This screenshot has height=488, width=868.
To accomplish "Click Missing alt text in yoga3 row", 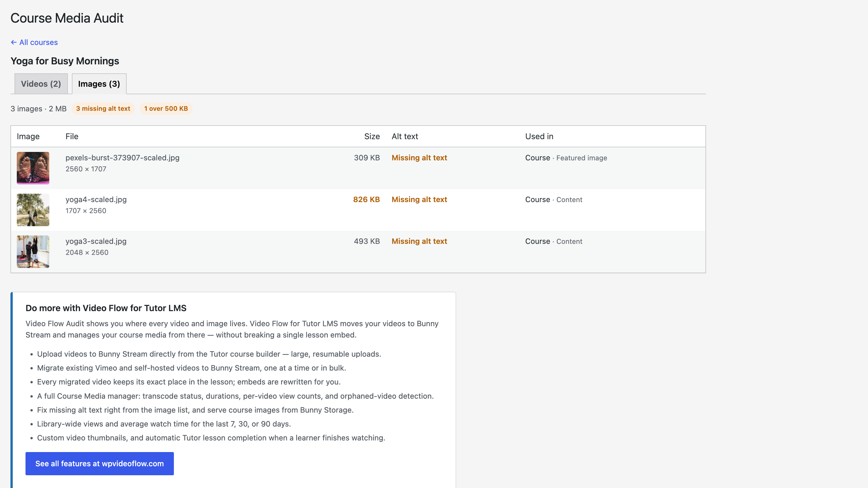I will point(419,241).
